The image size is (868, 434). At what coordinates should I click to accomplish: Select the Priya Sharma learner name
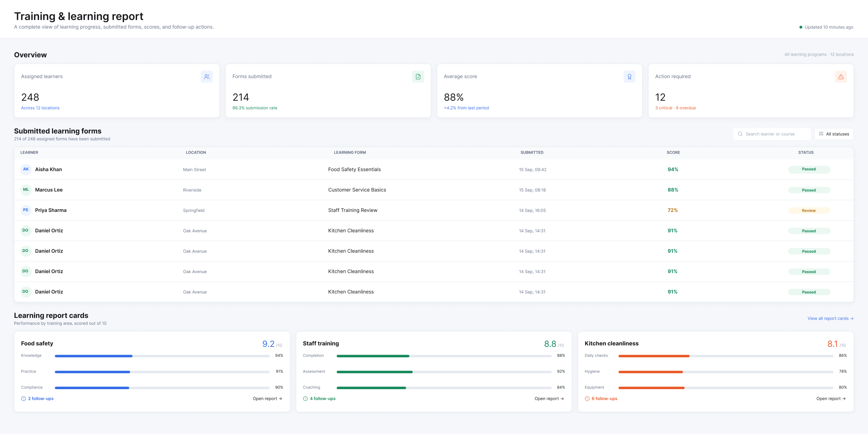click(x=51, y=210)
